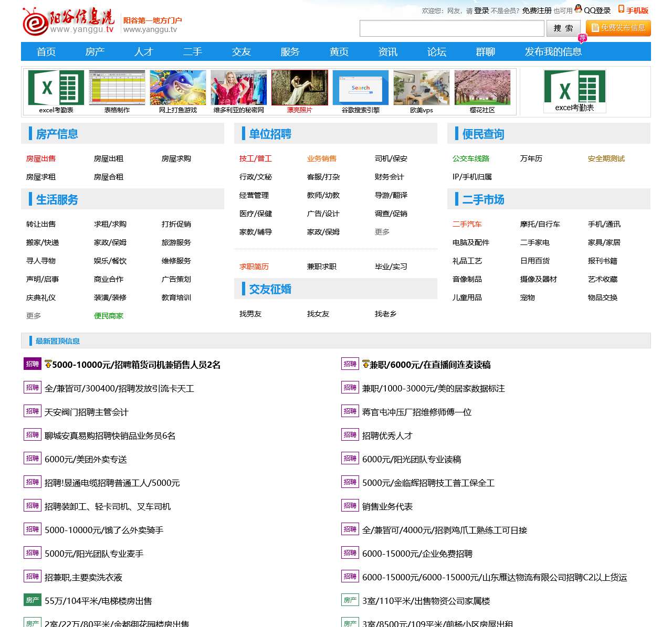
Task: Open the mobile version via phone icon
Action: tap(622, 9)
